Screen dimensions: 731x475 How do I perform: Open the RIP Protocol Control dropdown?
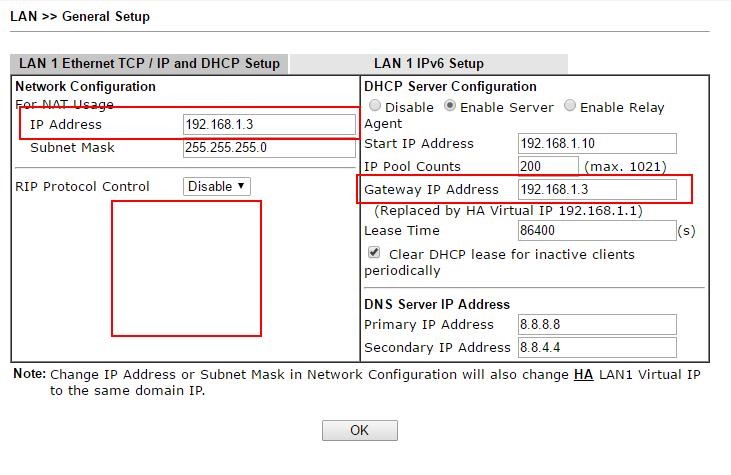(217, 186)
